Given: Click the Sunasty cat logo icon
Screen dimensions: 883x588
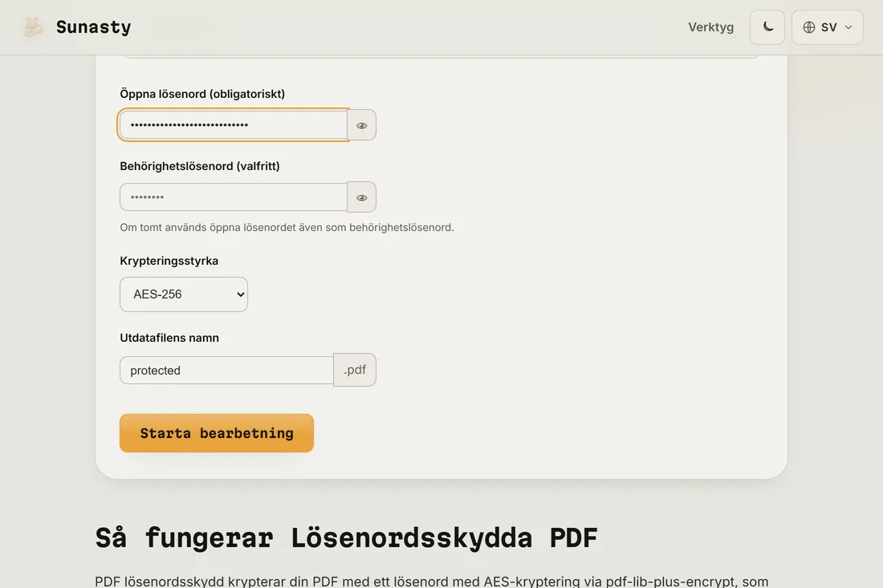Looking at the screenshot, I should click(x=33, y=27).
